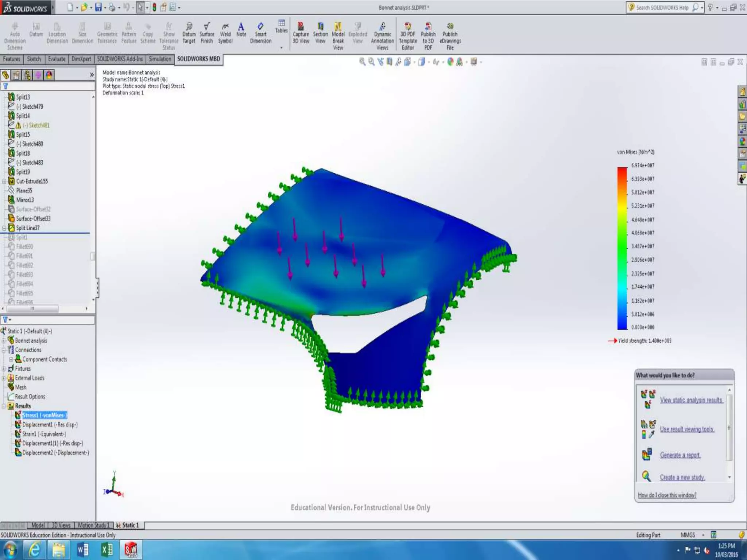Expand the Split Line37 tree node

point(4,228)
